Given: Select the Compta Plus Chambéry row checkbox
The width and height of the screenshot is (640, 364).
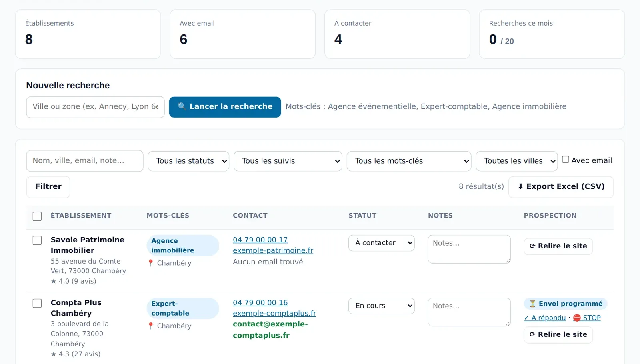Looking at the screenshot, I should [37, 303].
